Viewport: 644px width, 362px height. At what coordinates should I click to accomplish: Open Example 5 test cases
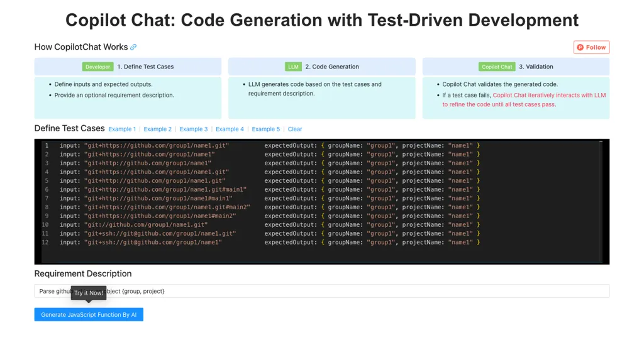point(265,129)
